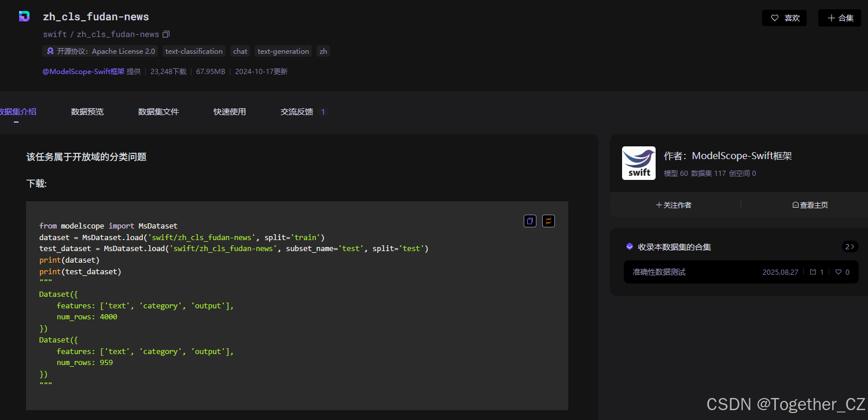Switch to the 数据预览 tab

click(87, 112)
